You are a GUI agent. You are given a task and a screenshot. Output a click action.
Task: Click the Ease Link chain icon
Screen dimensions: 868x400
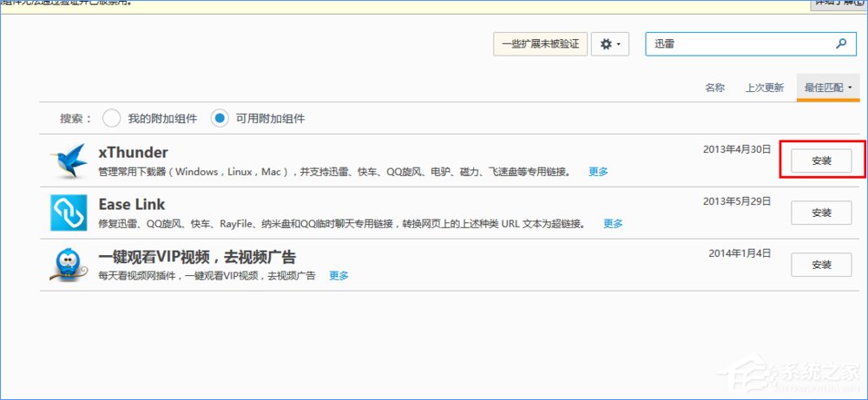click(69, 213)
